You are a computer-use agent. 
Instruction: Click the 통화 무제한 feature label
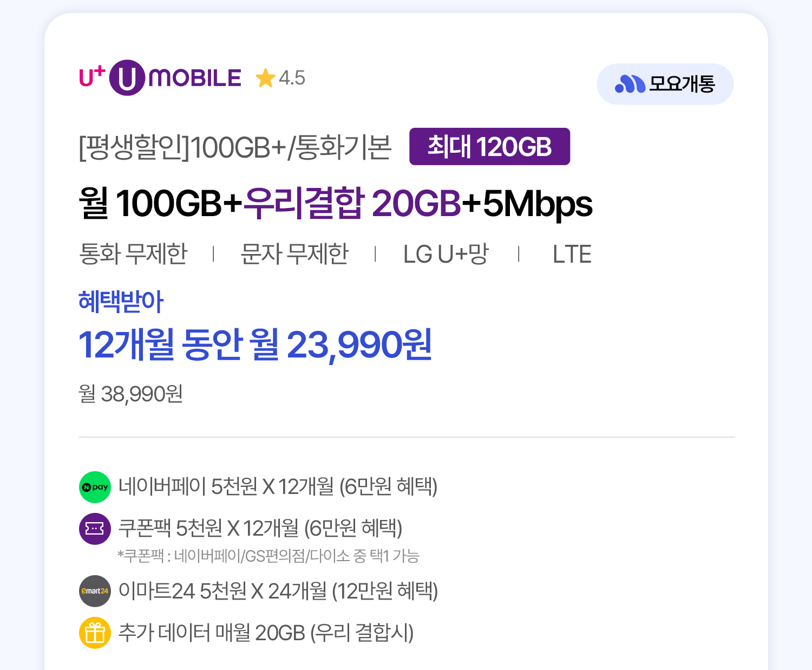pyautogui.click(x=133, y=253)
